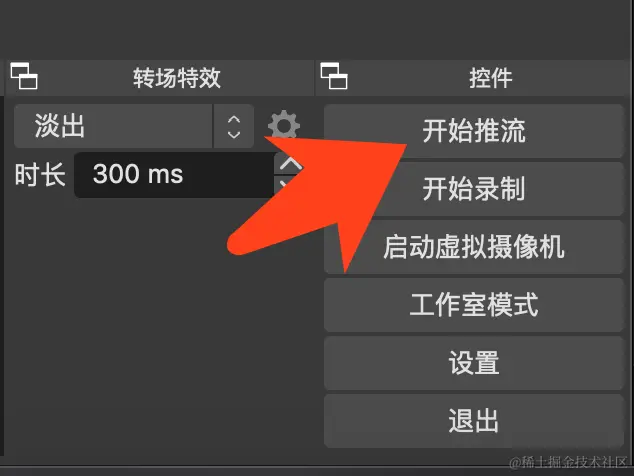This screenshot has width=634, height=476.
Task: Quit the app with 退出
Action: (473, 421)
